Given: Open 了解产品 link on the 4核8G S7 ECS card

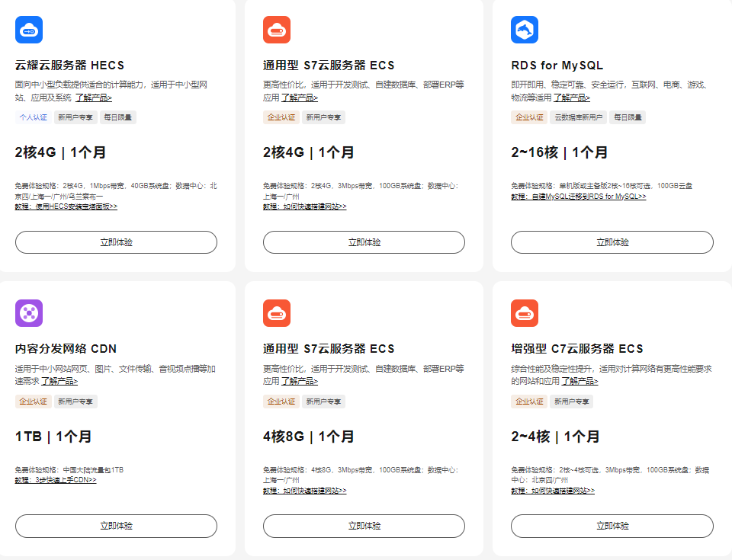Looking at the screenshot, I should tap(299, 381).
